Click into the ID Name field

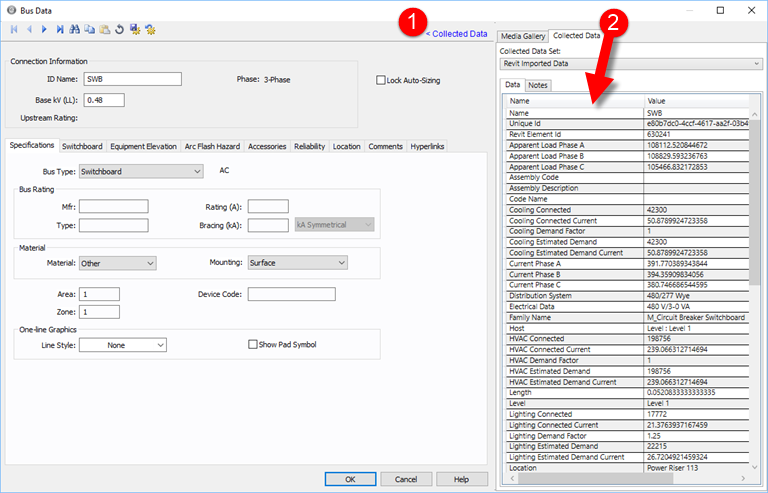tap(132, 79)
